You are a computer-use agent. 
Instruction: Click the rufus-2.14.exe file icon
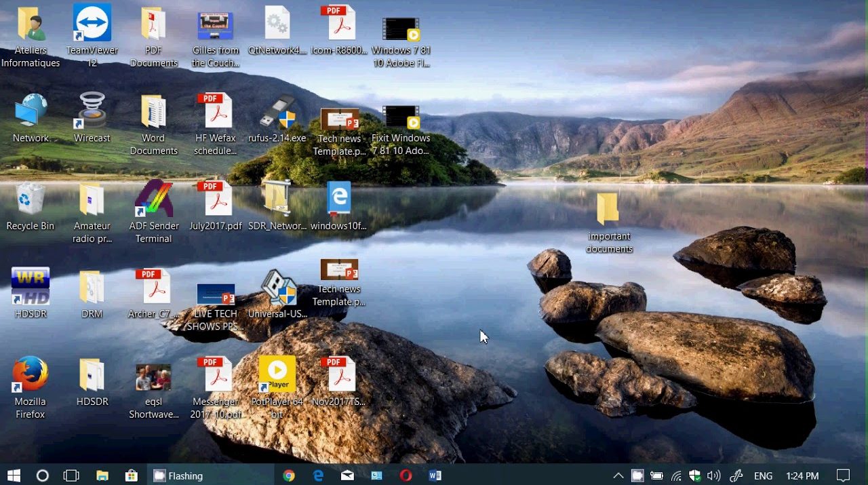[277, 112]
